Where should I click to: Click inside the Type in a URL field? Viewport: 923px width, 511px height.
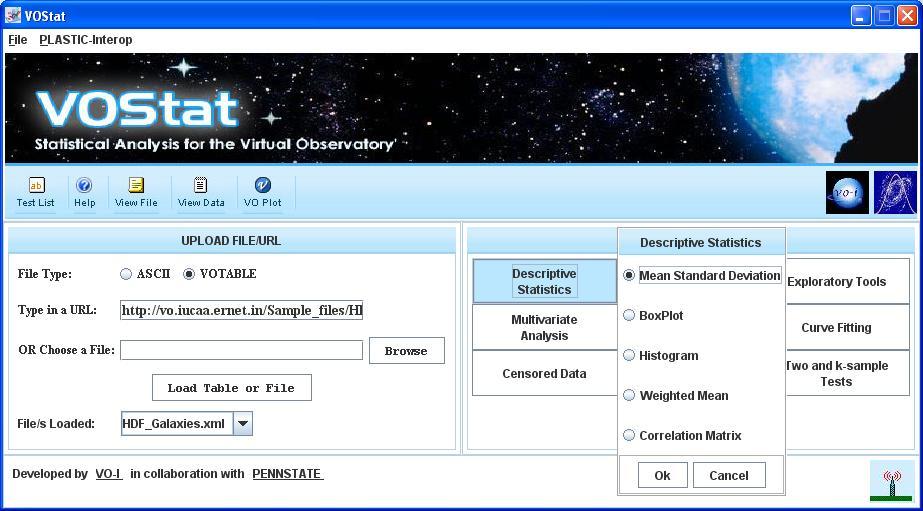pyautogui.click(x=241, y=310)
